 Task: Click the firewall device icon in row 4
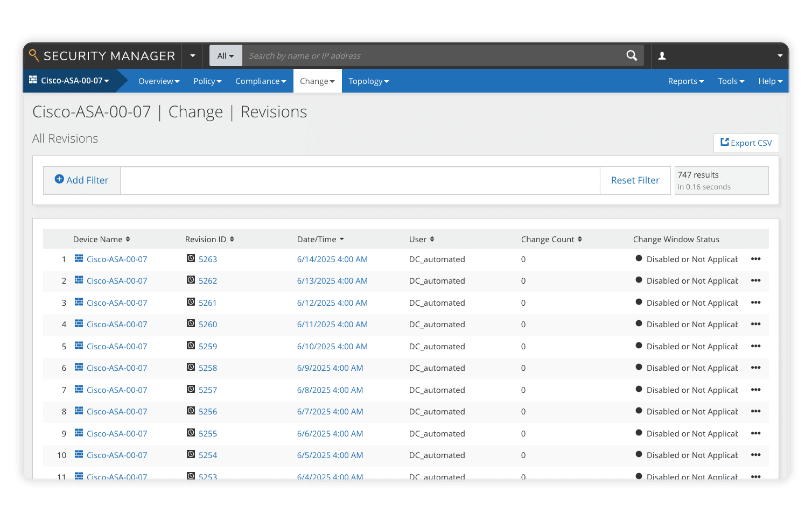pos(79,323)
